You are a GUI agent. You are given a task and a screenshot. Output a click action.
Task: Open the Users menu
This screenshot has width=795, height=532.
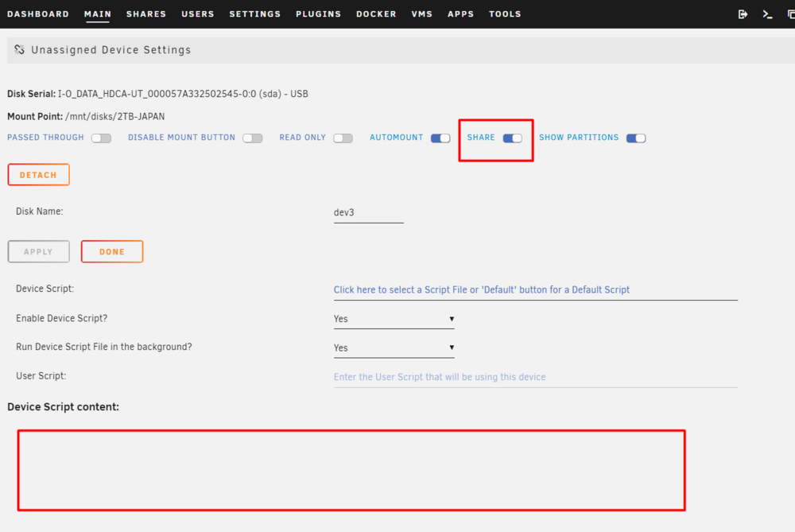[198, 14]
